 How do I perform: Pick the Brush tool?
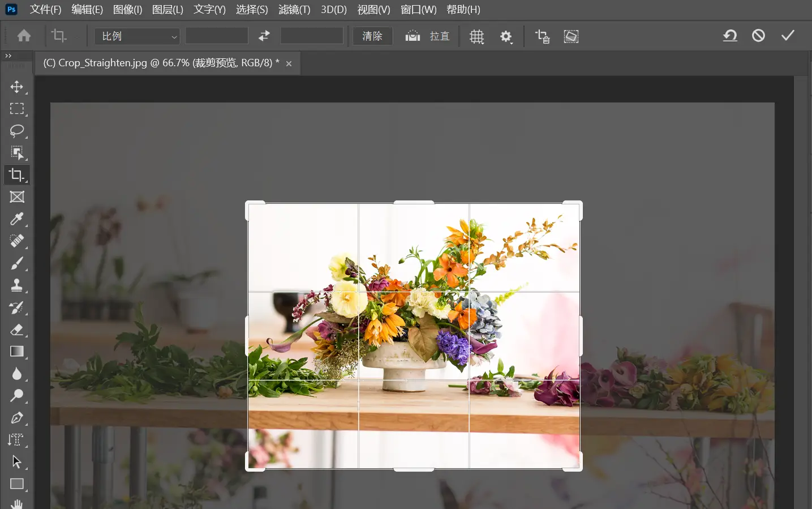coord(17,263)
